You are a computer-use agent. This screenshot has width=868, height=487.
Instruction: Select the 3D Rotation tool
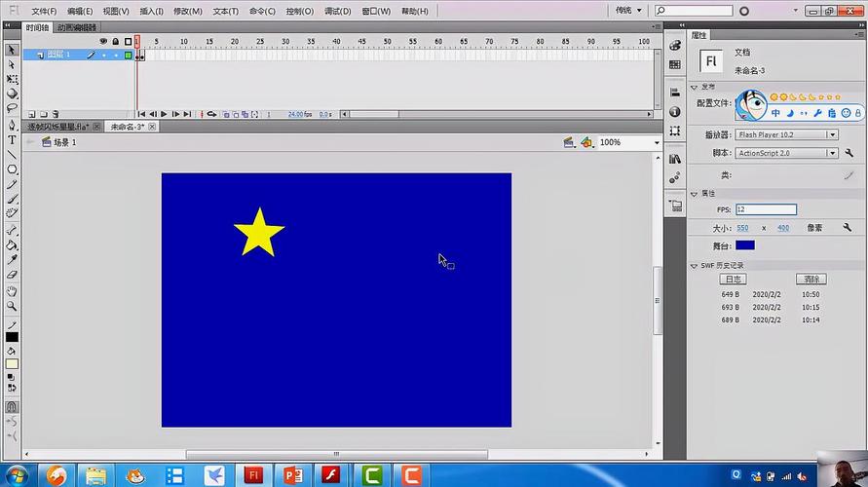click(11, 94)
